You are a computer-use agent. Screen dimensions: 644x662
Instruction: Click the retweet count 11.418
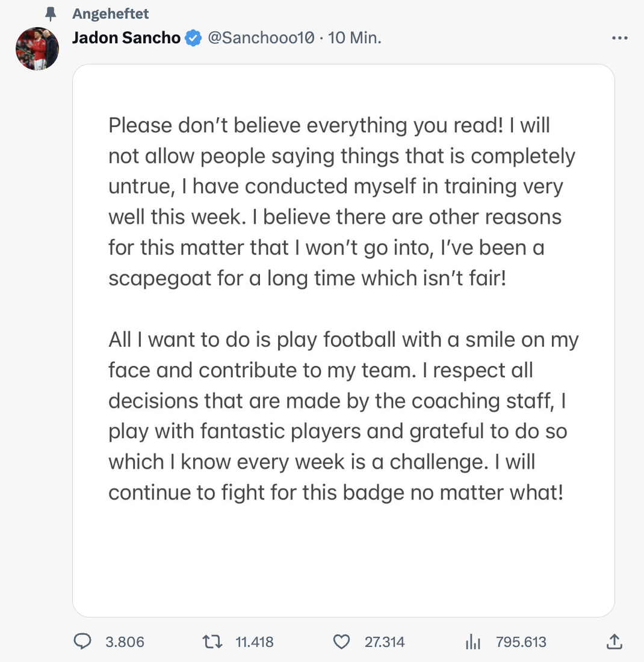[x=254, y=642]
